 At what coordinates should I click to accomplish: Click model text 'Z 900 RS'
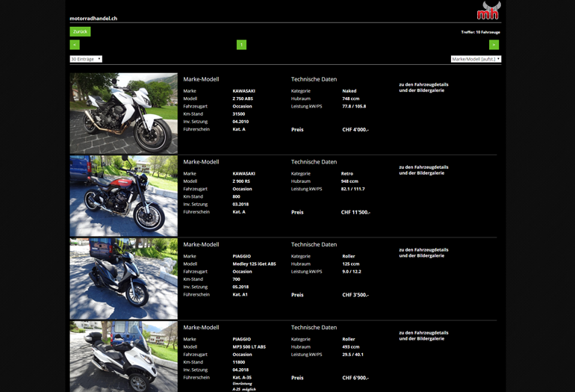point(241,181)
